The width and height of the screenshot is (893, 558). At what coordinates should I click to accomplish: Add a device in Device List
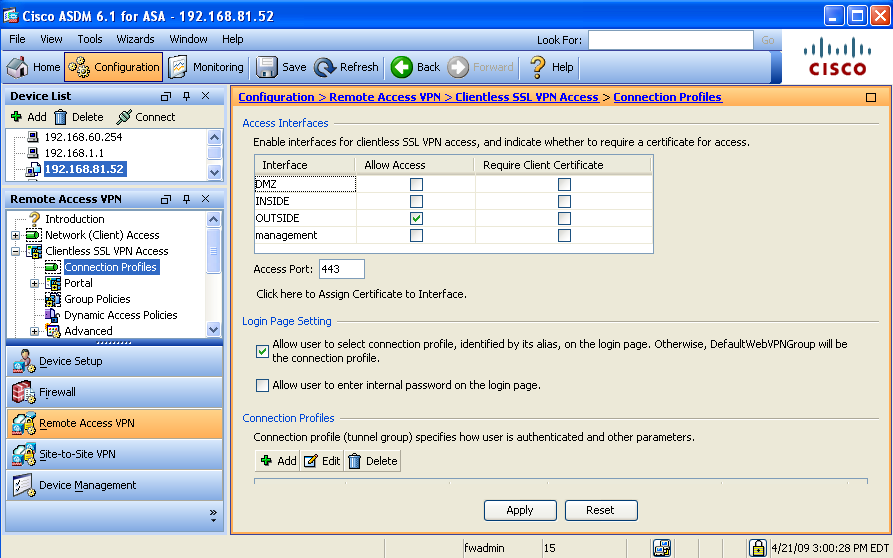tap(28, 117)
